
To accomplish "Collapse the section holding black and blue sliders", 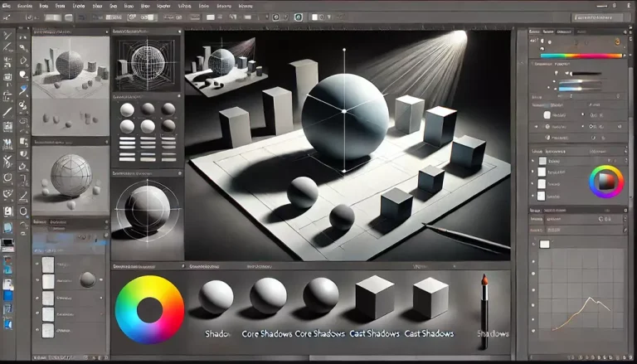I will pyautogui.click(x=532, y=64).
